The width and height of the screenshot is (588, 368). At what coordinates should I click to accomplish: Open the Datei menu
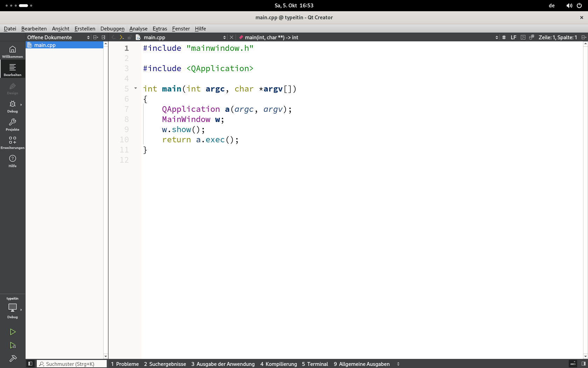[x=10, y=29]
